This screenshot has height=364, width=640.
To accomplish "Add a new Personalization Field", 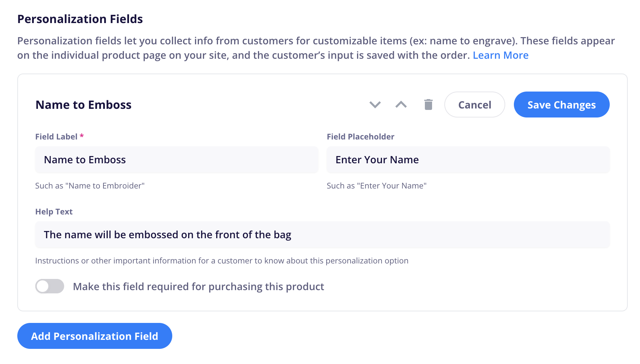I will (95, 336).
